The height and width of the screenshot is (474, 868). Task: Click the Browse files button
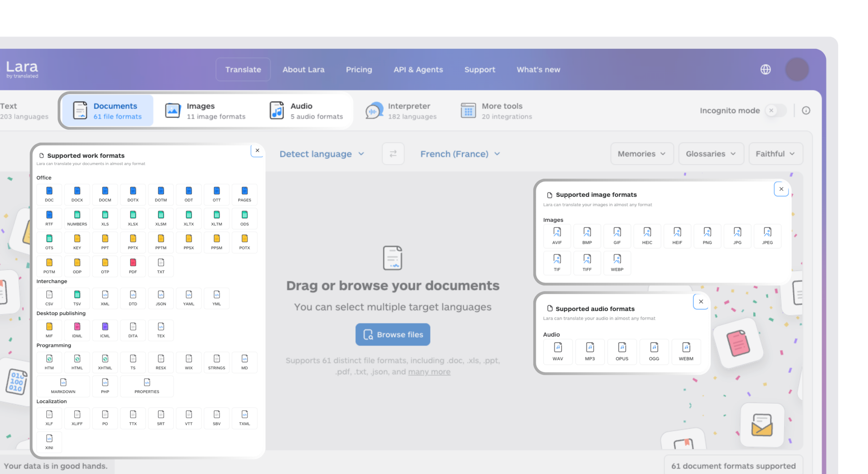pos(393,334)
